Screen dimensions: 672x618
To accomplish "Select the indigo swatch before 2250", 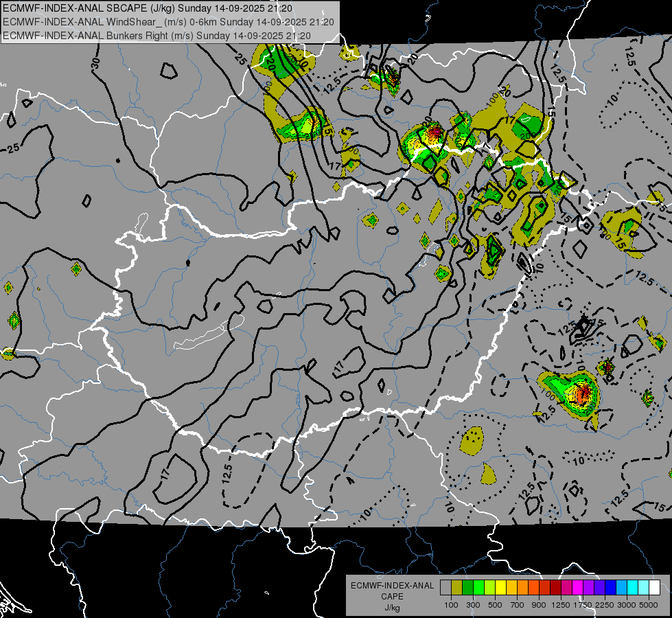I will coord(600,588).
